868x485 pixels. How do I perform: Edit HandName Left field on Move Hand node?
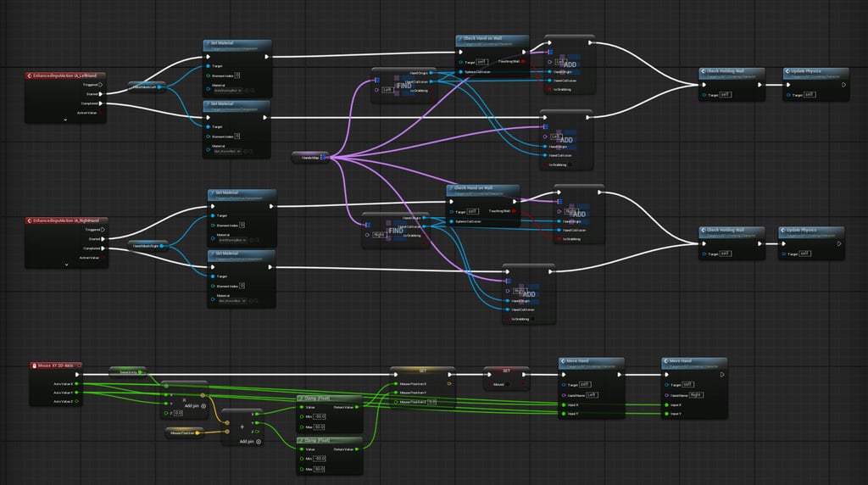click(x=592, y=395)
